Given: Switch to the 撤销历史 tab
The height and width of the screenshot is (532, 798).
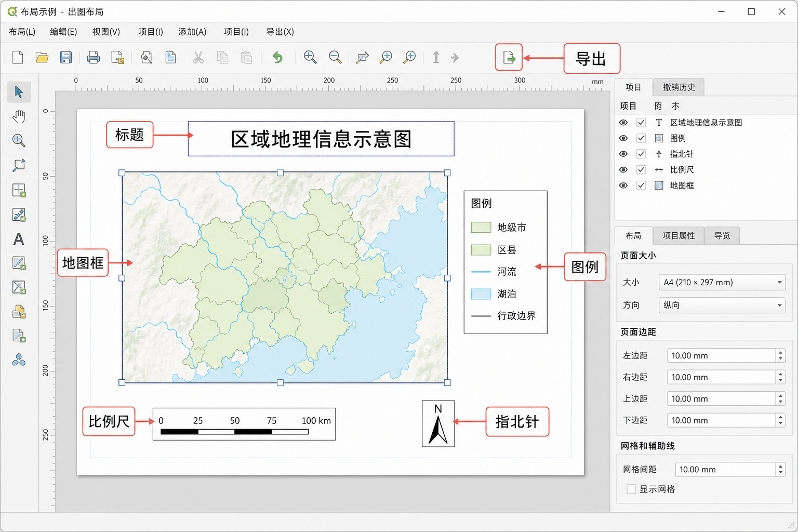Looking at the screenshot, I should (679, 87).
